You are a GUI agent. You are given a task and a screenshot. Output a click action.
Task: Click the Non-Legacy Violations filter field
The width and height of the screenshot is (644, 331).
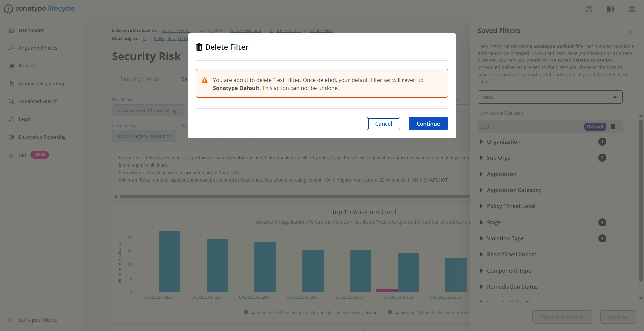tap(144, 136)
